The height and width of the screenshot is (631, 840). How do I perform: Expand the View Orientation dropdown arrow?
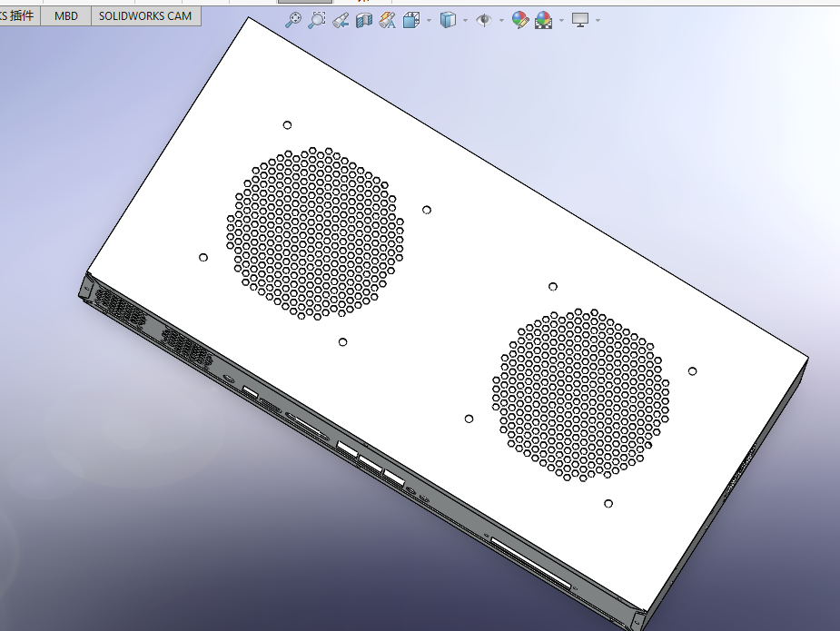(429, 20)
